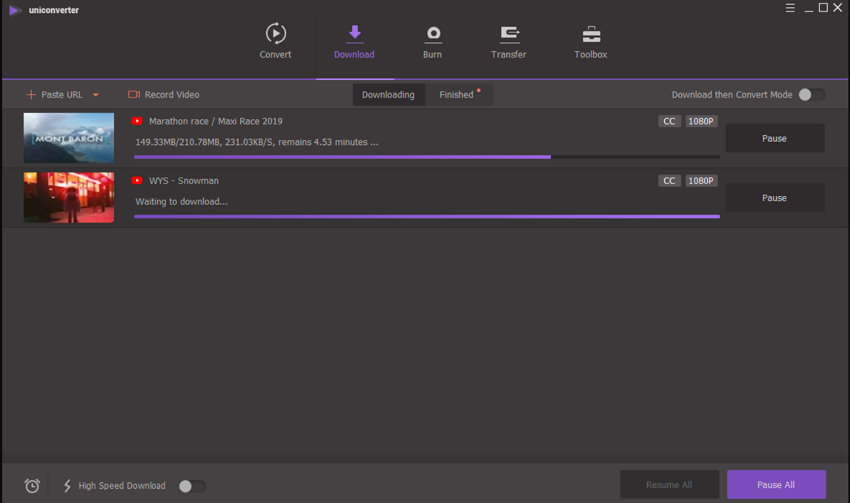
Task: Click Record Video
Action: point(164,94)
